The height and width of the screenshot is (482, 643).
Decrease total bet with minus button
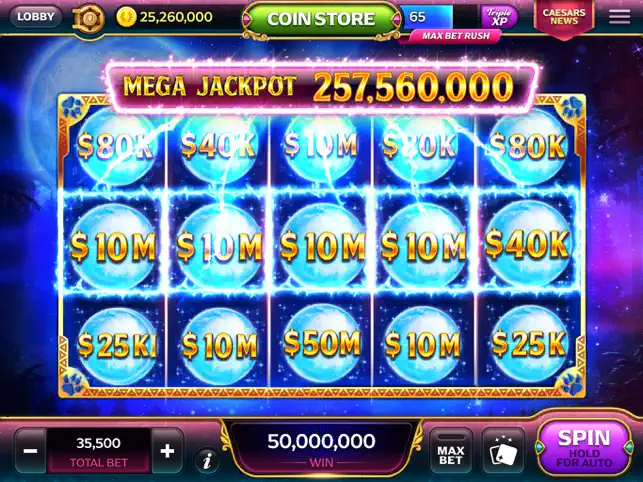coord(31,451)
